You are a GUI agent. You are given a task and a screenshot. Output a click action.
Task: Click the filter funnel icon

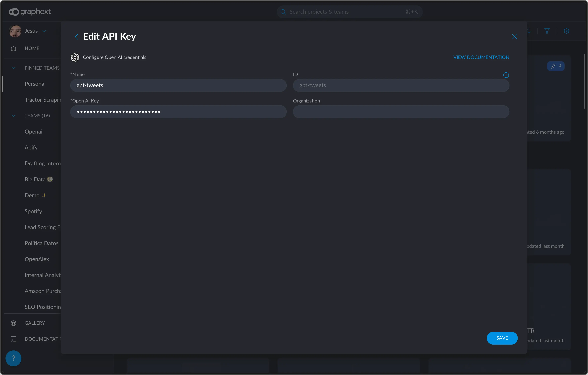coord(547,31)
